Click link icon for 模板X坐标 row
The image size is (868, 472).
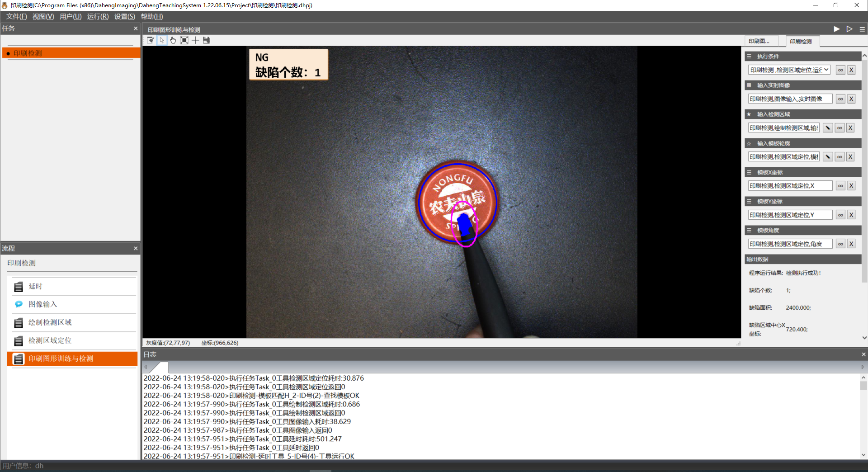(x=840, y=186)
